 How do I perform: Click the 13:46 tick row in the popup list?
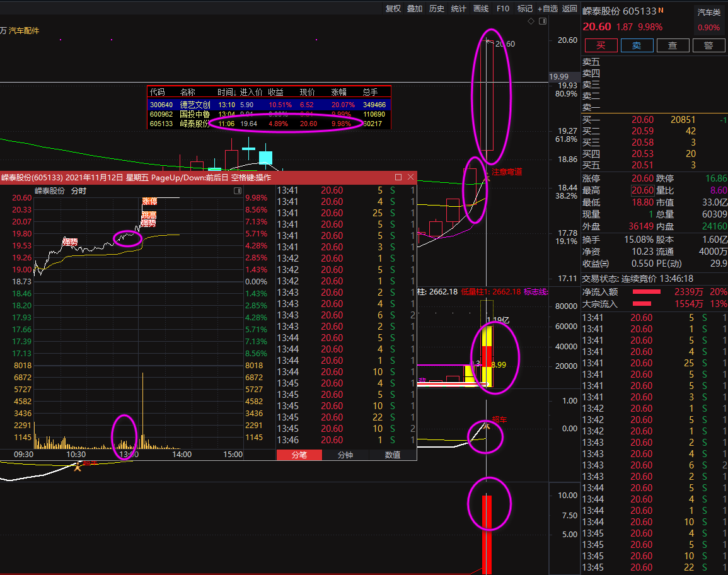[x=346, y=440]
